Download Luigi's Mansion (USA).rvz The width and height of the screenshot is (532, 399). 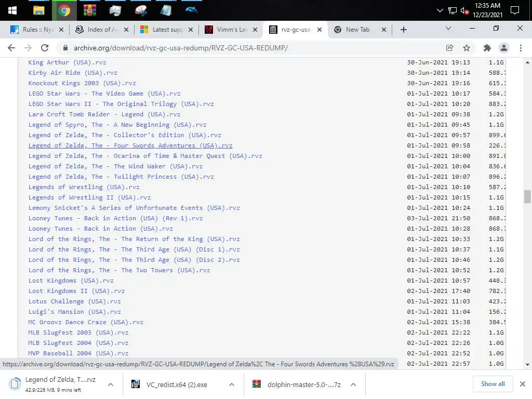(x=75, y=312)
